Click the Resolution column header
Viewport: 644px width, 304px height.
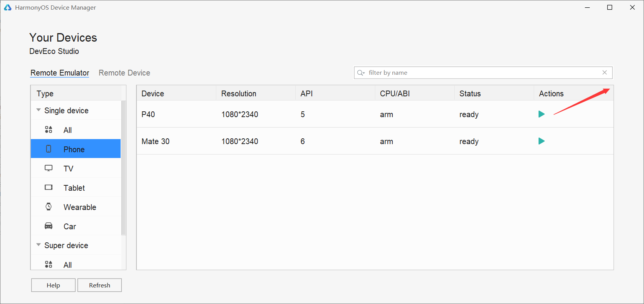256,93
